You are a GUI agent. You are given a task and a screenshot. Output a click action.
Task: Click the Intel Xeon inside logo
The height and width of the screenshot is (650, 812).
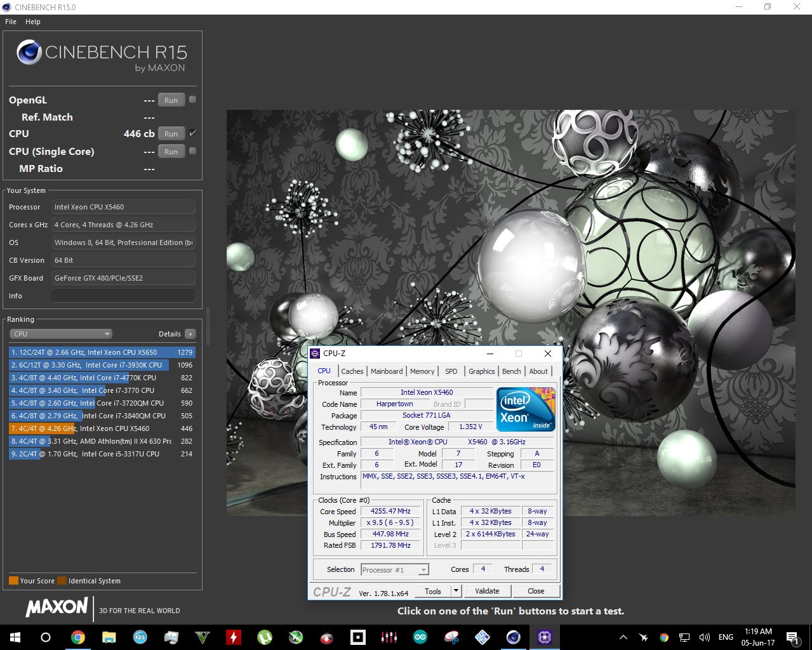coord(526,409)
